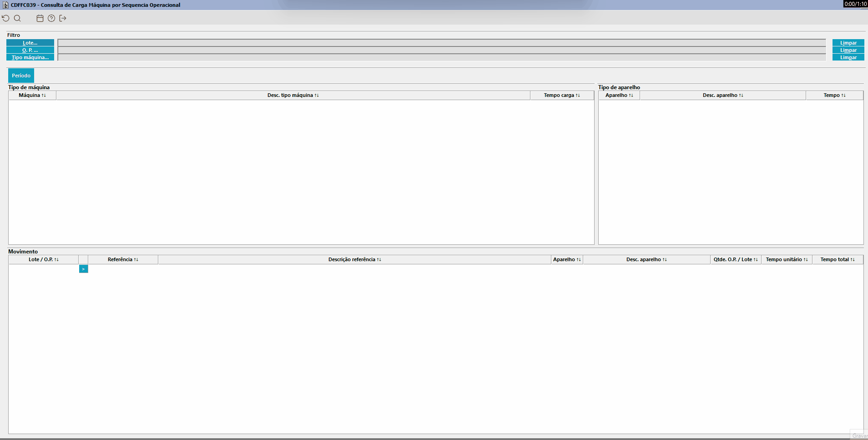Click the 'Movimento' section label
Image resolution: width=868 pixels, height=440 pixels.
pyautogui.click(x=23, y=252)
